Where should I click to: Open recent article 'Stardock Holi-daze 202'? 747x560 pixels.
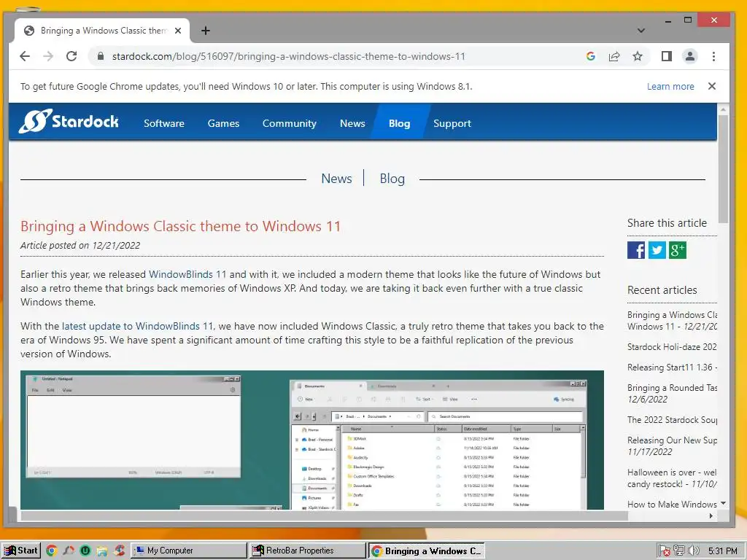(x=672, y=346)
